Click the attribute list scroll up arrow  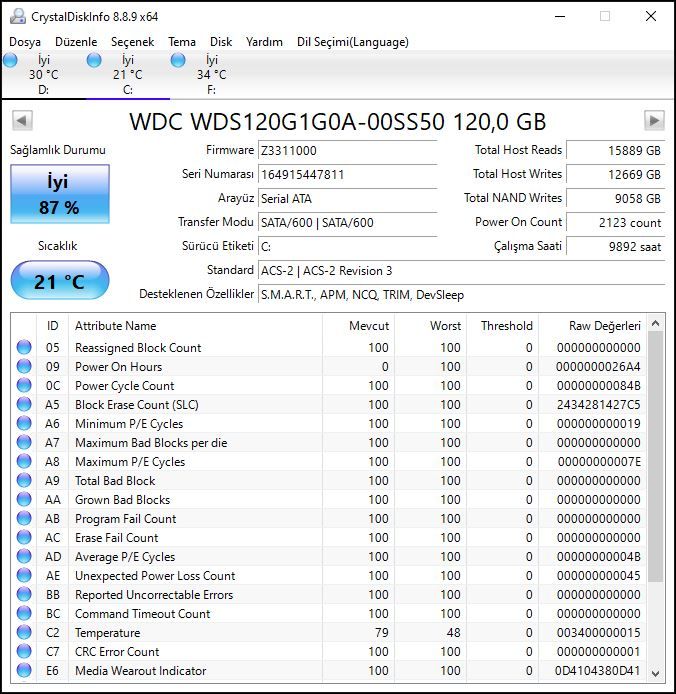pos(656,324)
